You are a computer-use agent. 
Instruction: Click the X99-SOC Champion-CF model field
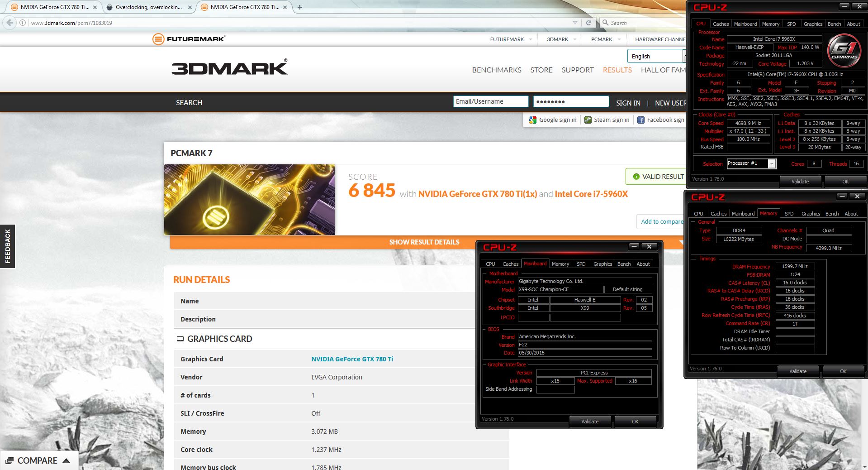click(x=560, y=289)
